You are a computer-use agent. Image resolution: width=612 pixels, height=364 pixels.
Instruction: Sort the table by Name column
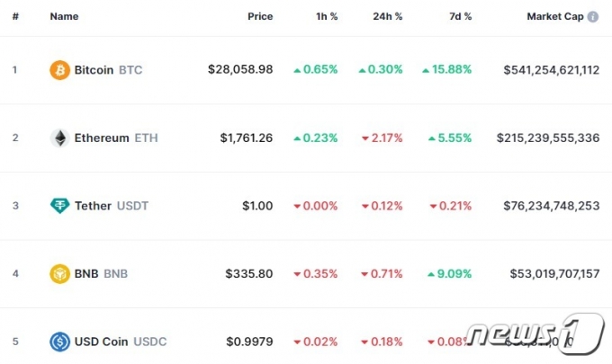click(64, 16)
